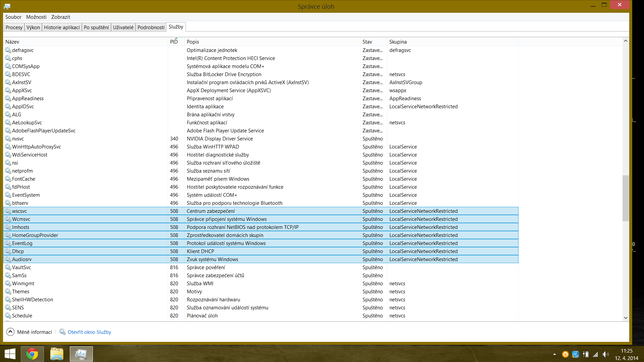The width and height of the screenshot is (644, 362).
Task: Sort by the Název column header
Action: click(86, 42)
